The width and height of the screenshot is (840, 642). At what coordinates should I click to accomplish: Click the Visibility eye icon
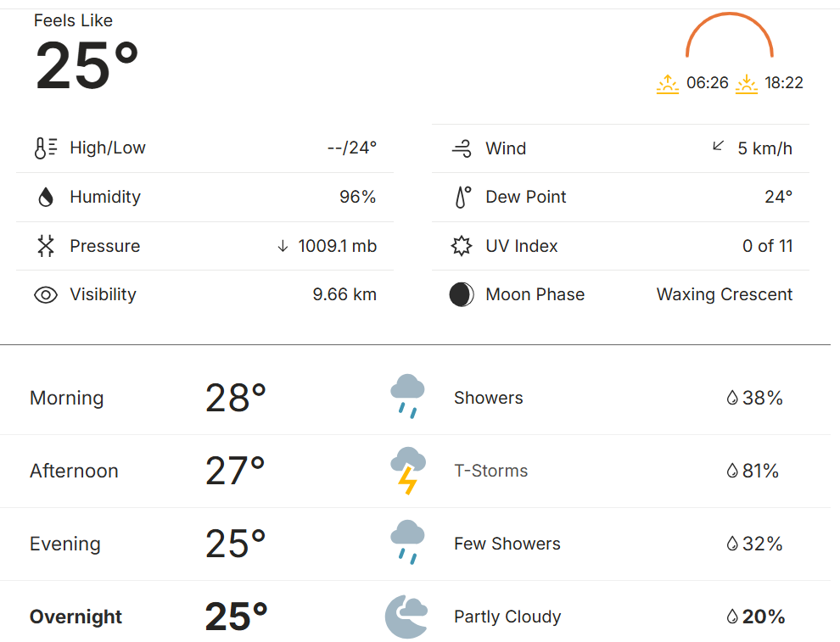pyautogui.click(x=45, y=295)
